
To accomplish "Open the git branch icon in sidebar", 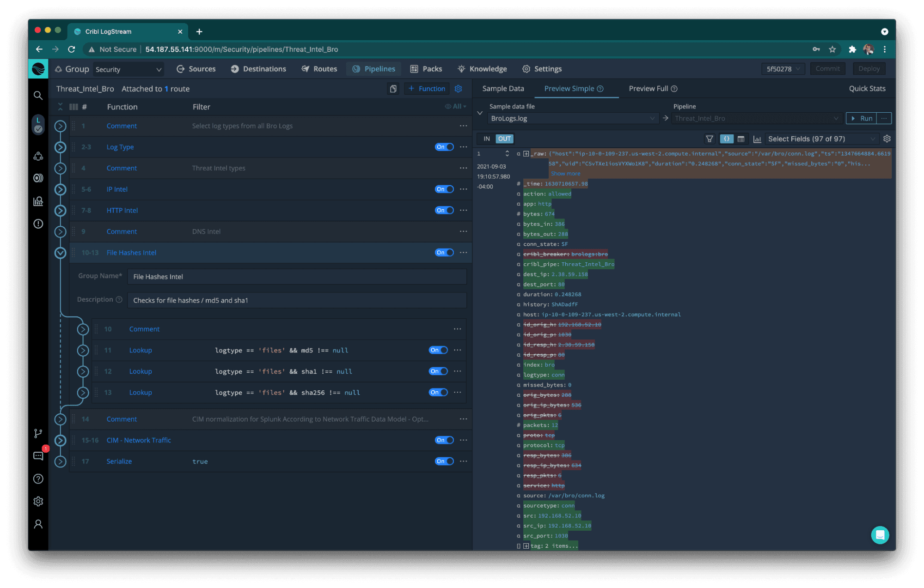I will (38, 433).
